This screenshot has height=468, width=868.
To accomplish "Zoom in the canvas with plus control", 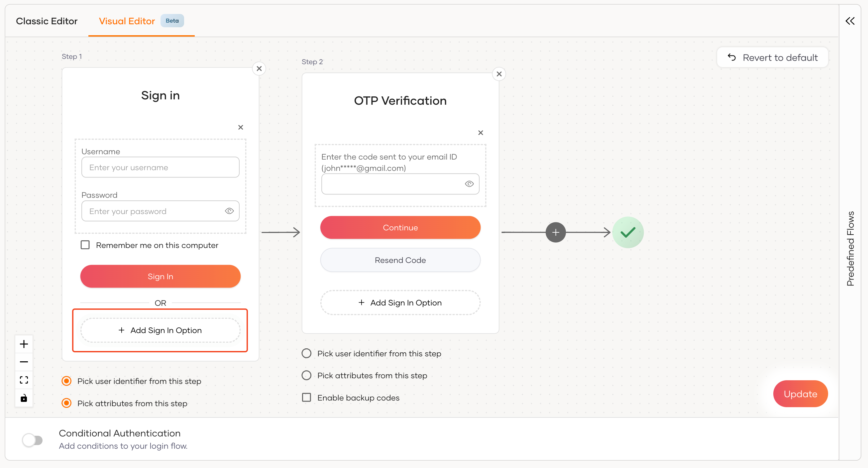I will click(x=24, y=344).
